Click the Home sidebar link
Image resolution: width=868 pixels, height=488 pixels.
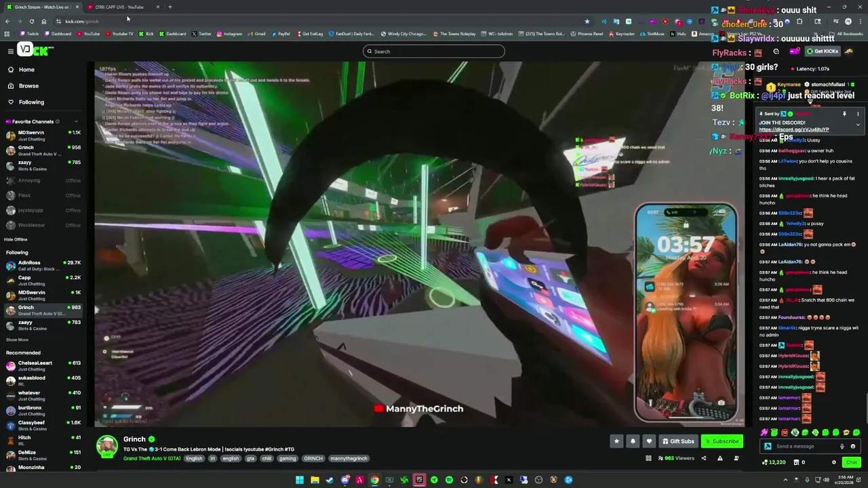click(x=26, y=70)
